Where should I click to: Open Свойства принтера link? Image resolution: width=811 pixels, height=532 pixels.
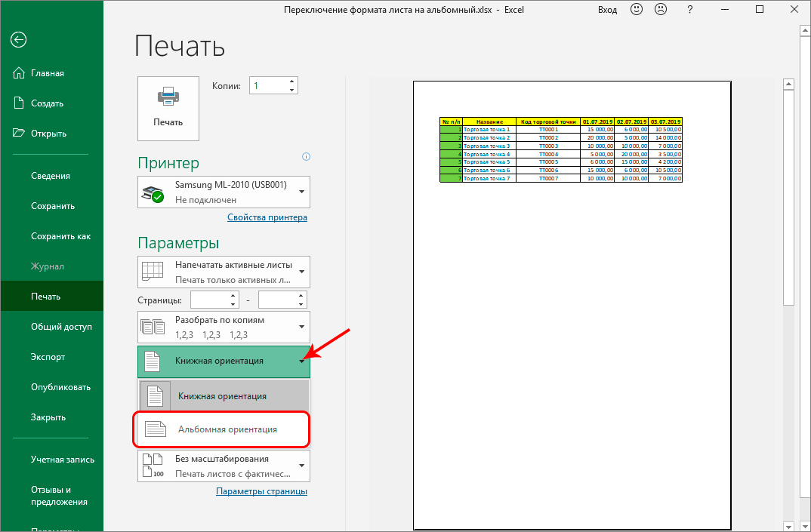pos(267,217)
